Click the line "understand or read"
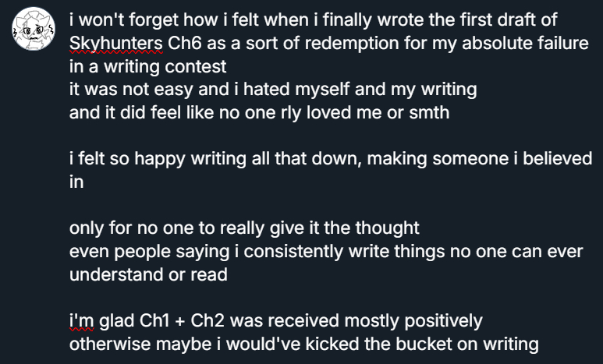 pyautogui.click(x=147, y=274)
